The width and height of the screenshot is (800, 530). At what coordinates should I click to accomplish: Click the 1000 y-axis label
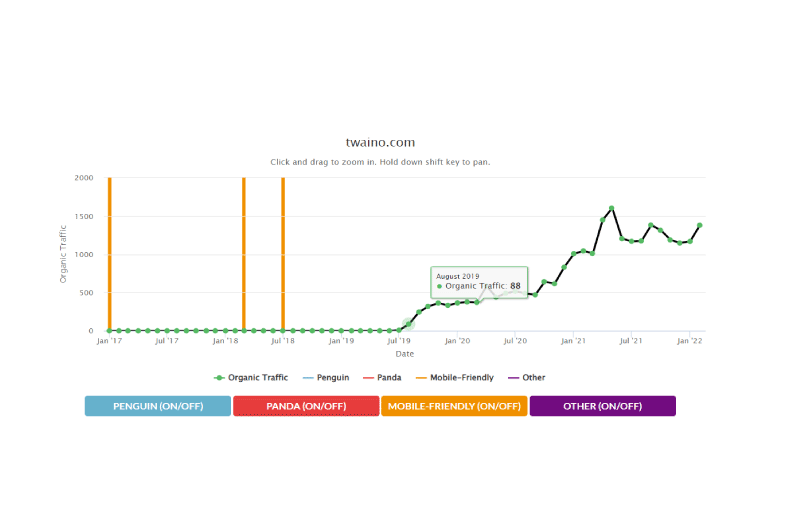tap(84, 255)
